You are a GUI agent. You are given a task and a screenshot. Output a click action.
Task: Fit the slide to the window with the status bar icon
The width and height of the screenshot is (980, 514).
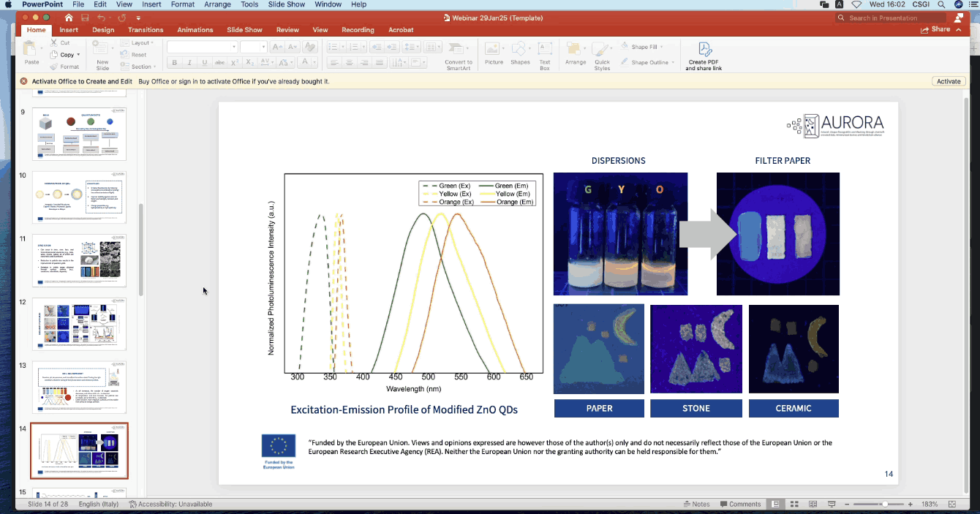[x=952, y=504]
